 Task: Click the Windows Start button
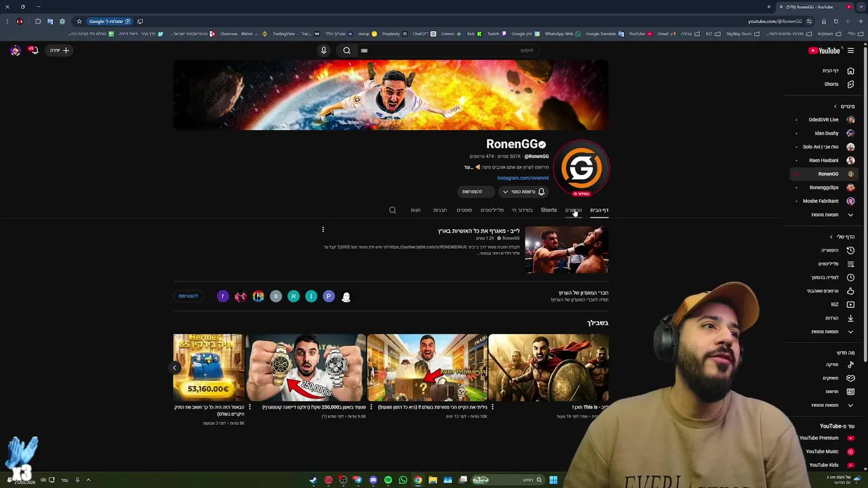point(553,480)
